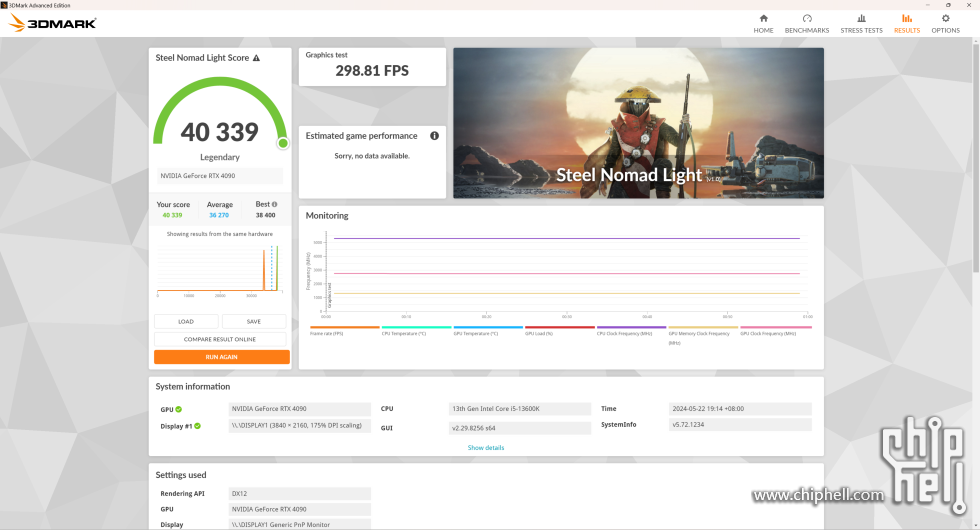This screenshot has height=530, width=980.
Task: Toggle the CPU Clock Frequency legend
Action: coord(631,331)
